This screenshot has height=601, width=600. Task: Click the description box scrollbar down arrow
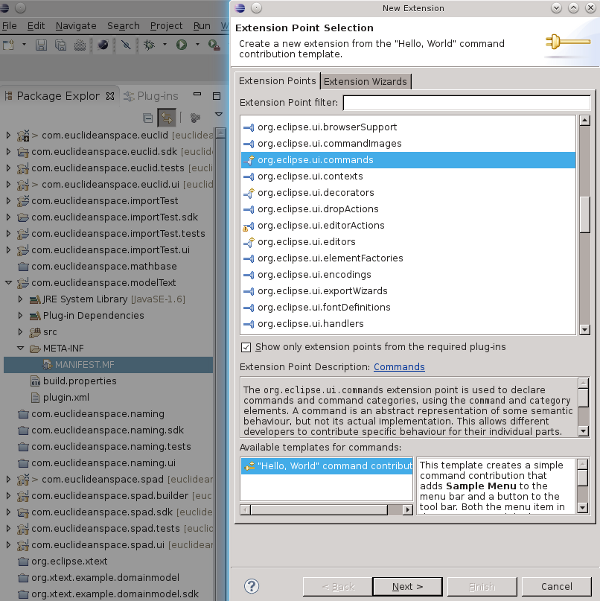coord(583,431)
